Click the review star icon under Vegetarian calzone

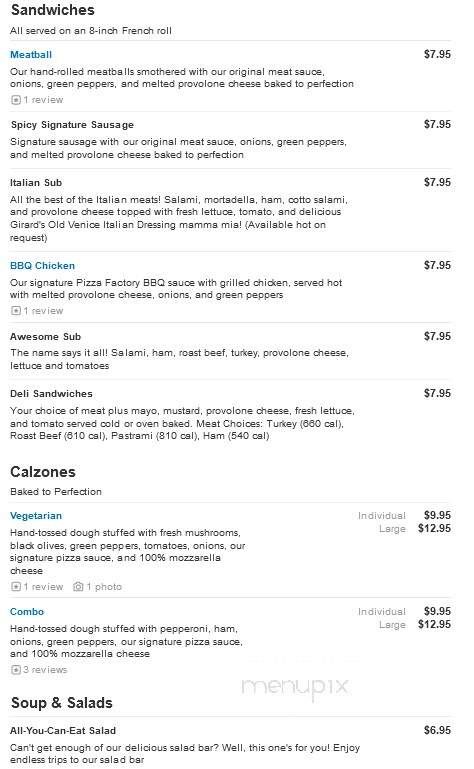tap(16, 587)
